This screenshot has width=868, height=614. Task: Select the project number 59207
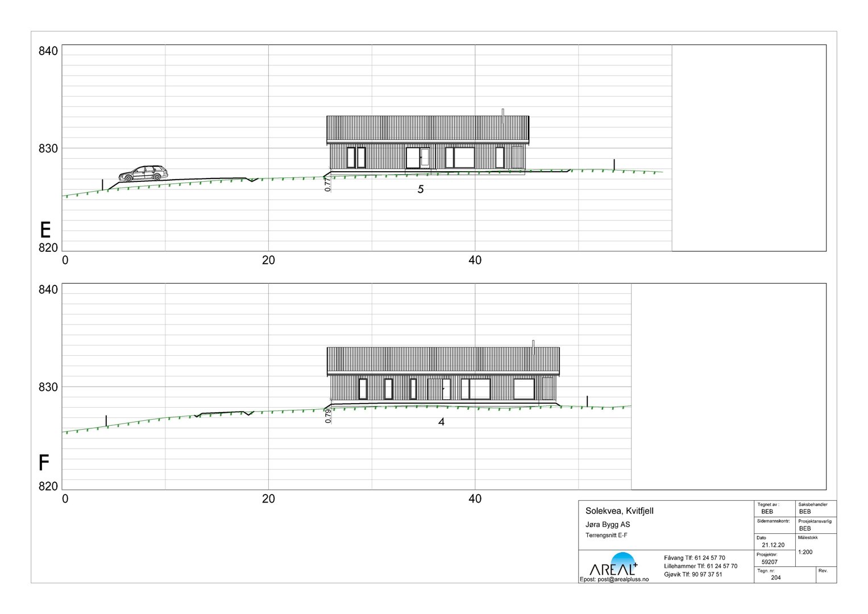(x=769, y=562)
